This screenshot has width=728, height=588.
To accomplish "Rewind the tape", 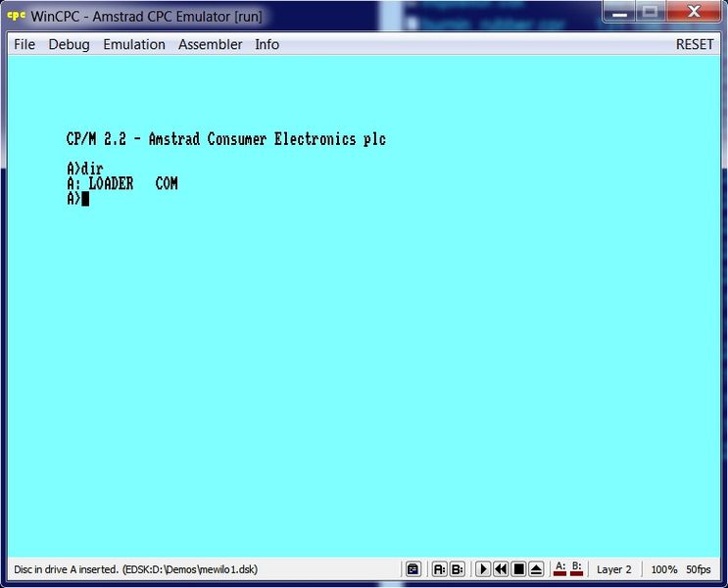I will [501, 569].
